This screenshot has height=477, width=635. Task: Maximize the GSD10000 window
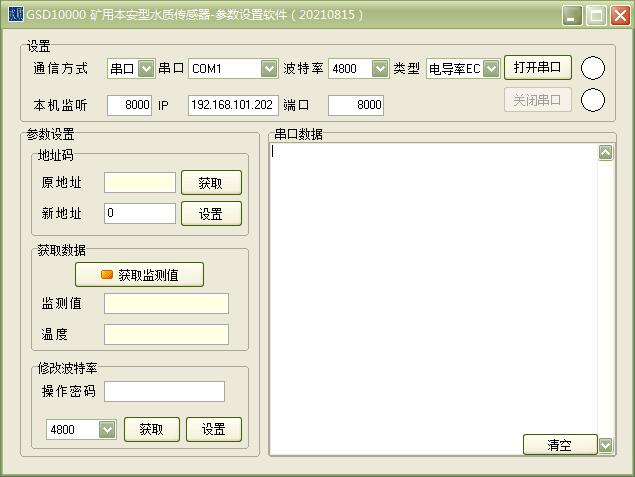point(596,16)
